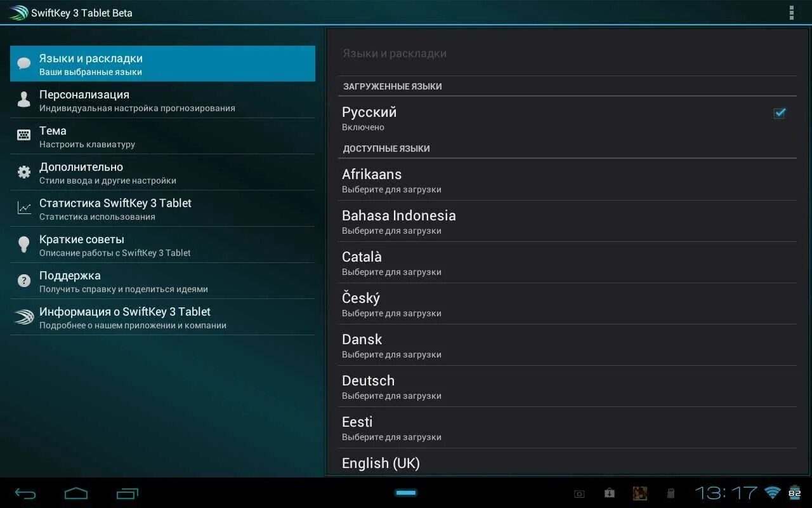Click the light bulb tips icon

click(24, 244)
